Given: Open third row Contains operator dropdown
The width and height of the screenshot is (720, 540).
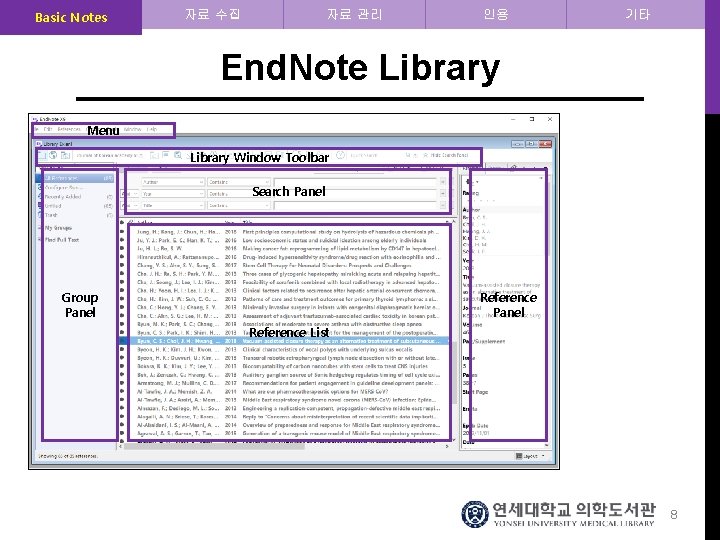Looking at the screenshot, I should point(239,206).
